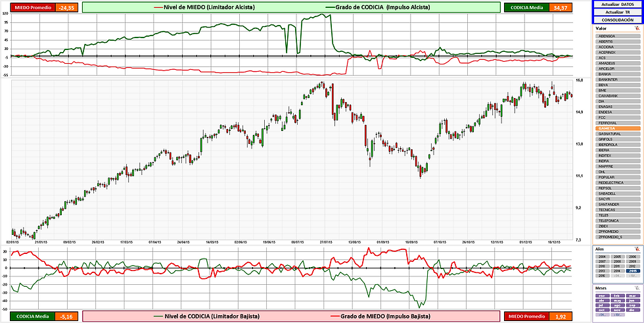Select year 2014 in Años slicer
The height and width of the screenshot is (323, 644).
[618, 271]
